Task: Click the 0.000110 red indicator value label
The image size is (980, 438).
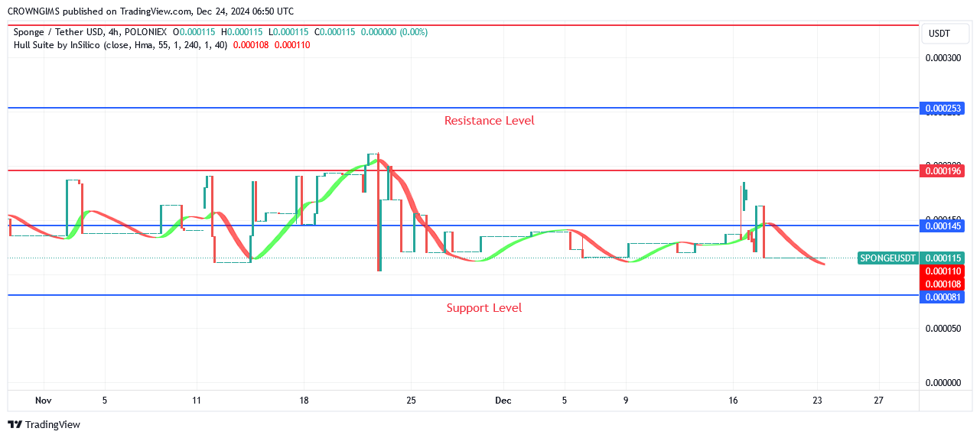Action: coord(942,271)
